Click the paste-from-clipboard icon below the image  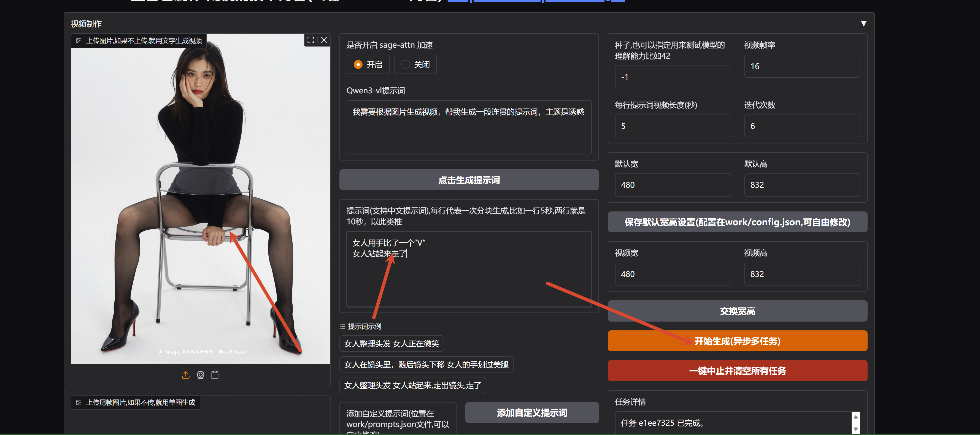pos(215,375)
